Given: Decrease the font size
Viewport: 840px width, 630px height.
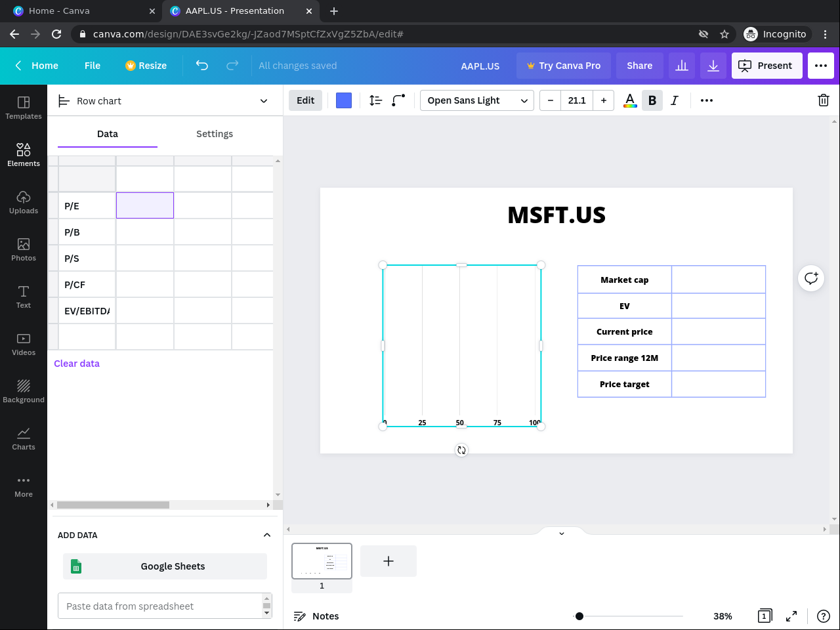Looking at the screenshot, I should [551, 100].
